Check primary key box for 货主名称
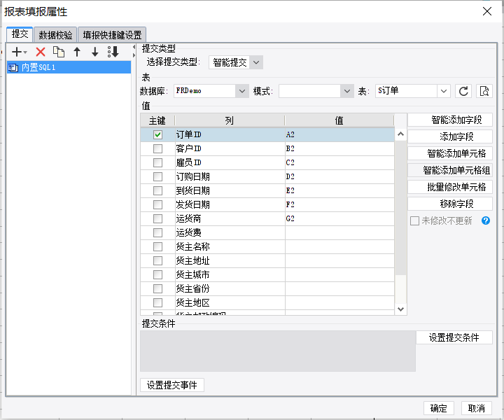 pos(157,247)
